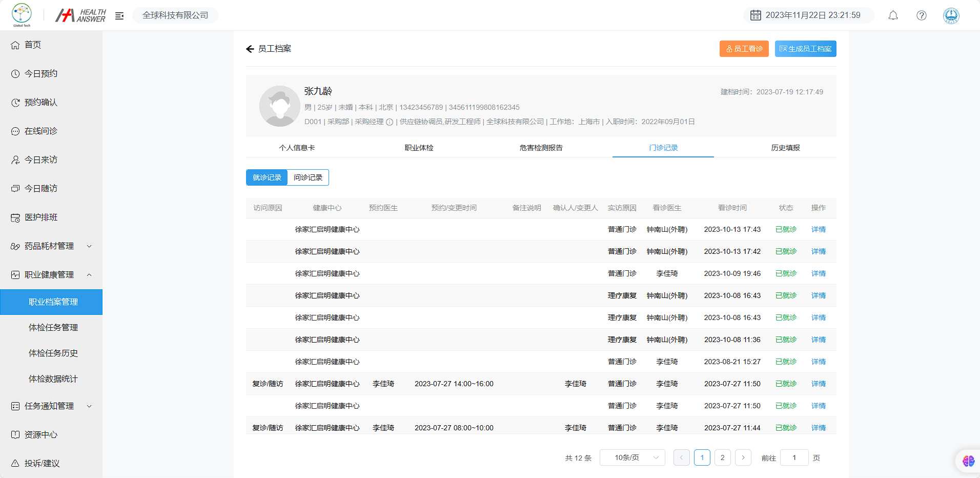Select page 1 in pagination
The image size is (980, 478).
702,457
